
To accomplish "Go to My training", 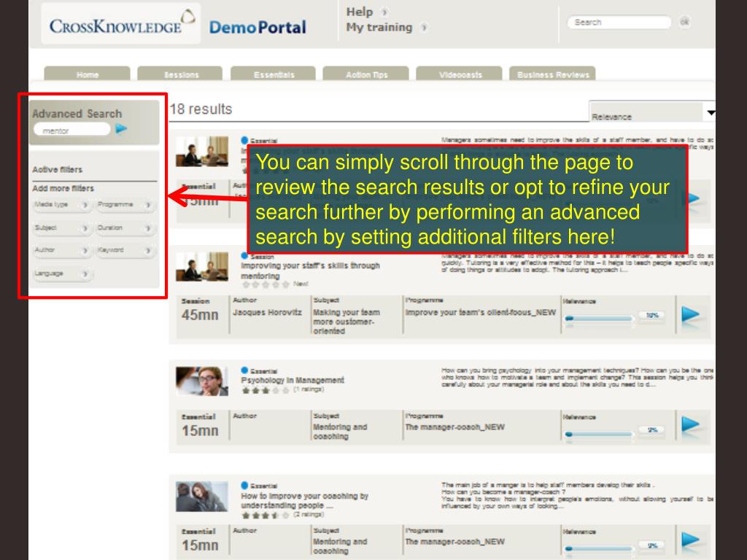I will coord(379,28).
